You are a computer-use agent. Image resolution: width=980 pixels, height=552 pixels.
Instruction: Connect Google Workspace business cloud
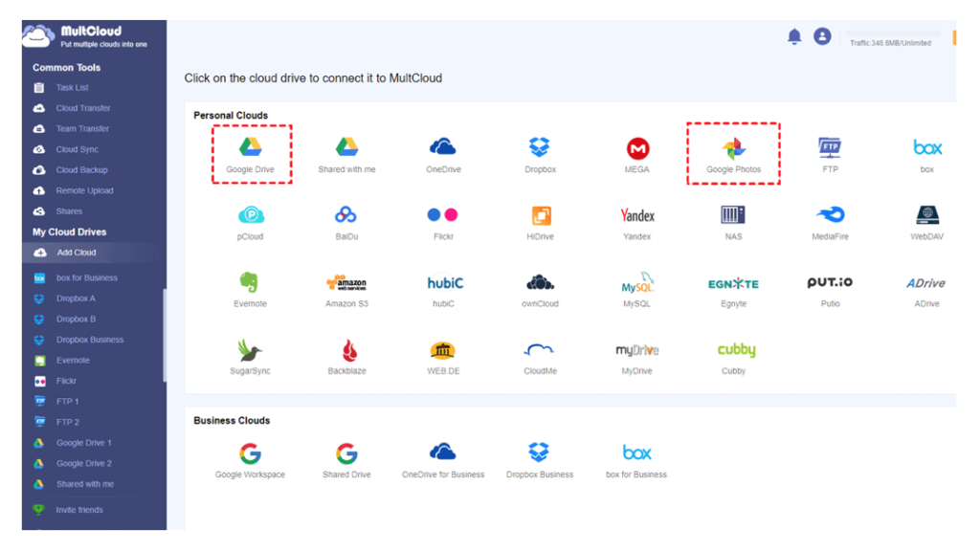point(251,461)
